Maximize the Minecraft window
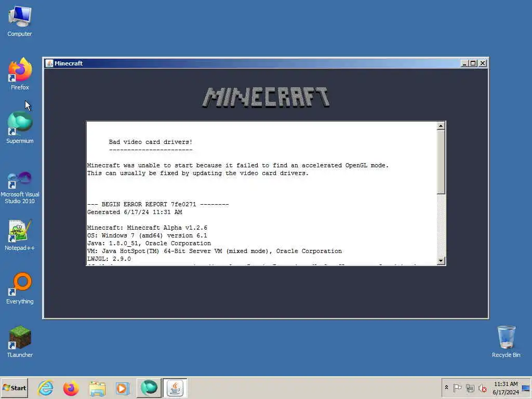Viewport: 532px width, 399px height. tap(473, 63)
